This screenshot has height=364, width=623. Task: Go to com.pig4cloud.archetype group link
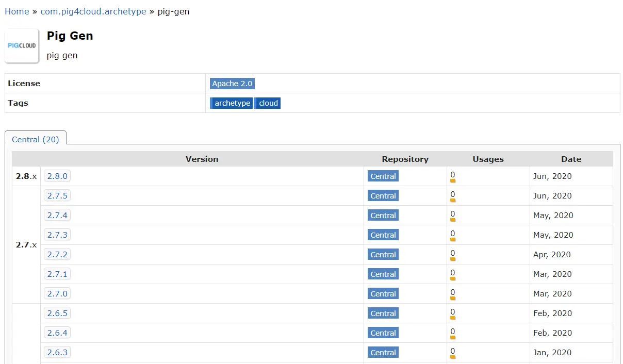(93, 11)
